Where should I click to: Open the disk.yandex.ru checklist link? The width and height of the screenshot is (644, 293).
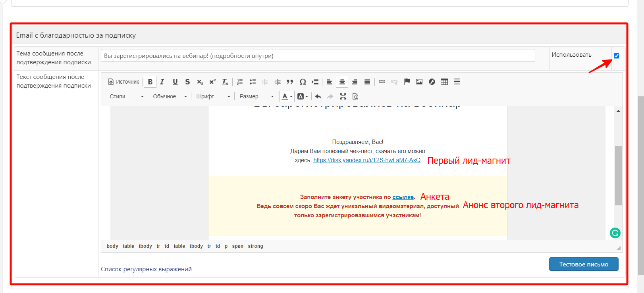(367, 160)
